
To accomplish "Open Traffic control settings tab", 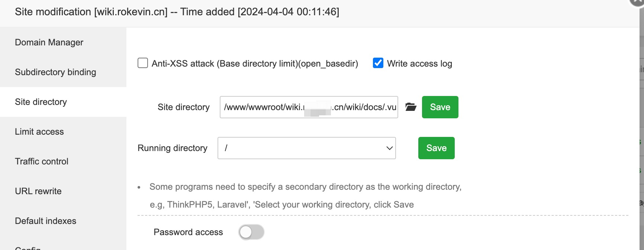I will 42,161.
